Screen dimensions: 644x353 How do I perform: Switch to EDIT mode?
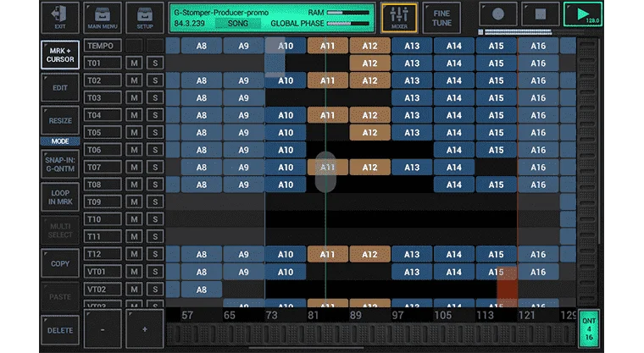coord(60,87)
